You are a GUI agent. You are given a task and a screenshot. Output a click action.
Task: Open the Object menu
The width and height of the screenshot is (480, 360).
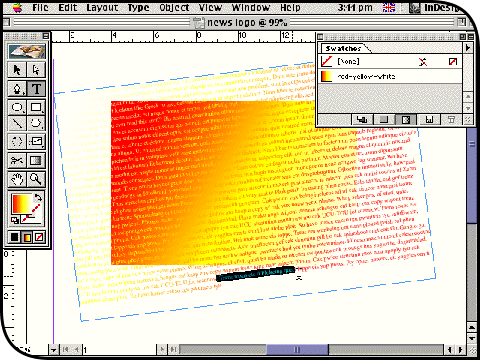[x=174, y=7]
